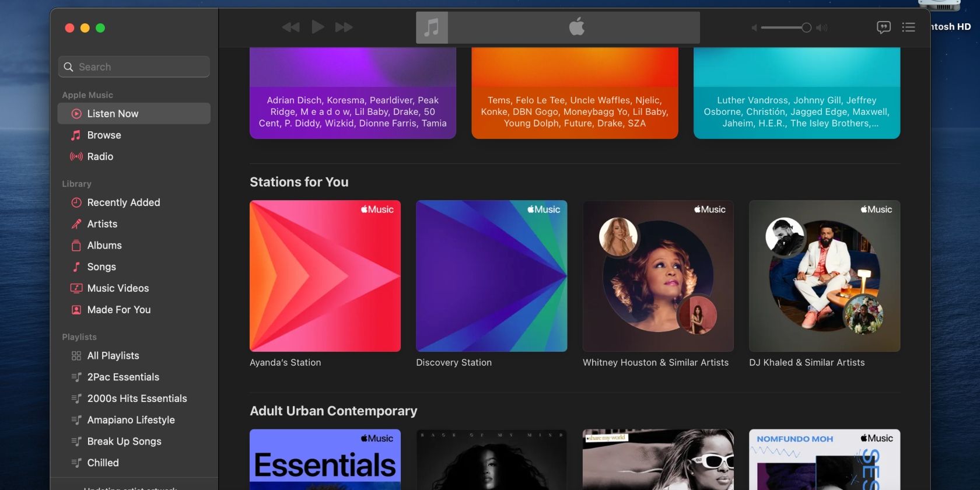Image resolution: width=980 pixels, height=490 pixels.
Task: Open the teal mix card listing Luther Vandross
Action: coord(797,93)
